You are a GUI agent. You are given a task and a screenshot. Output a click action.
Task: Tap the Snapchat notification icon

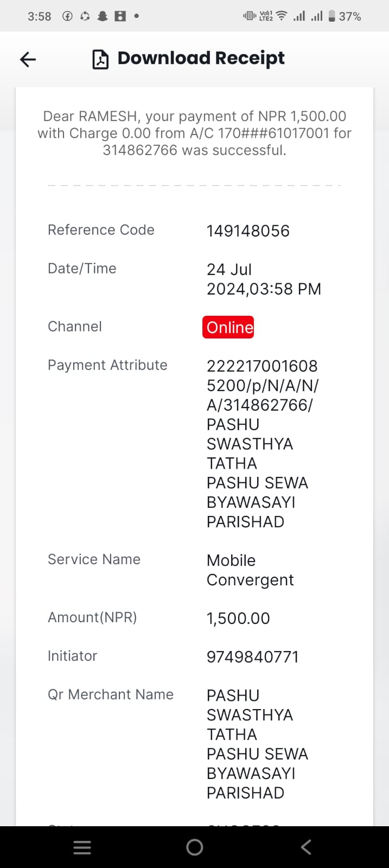click(103, 16)
